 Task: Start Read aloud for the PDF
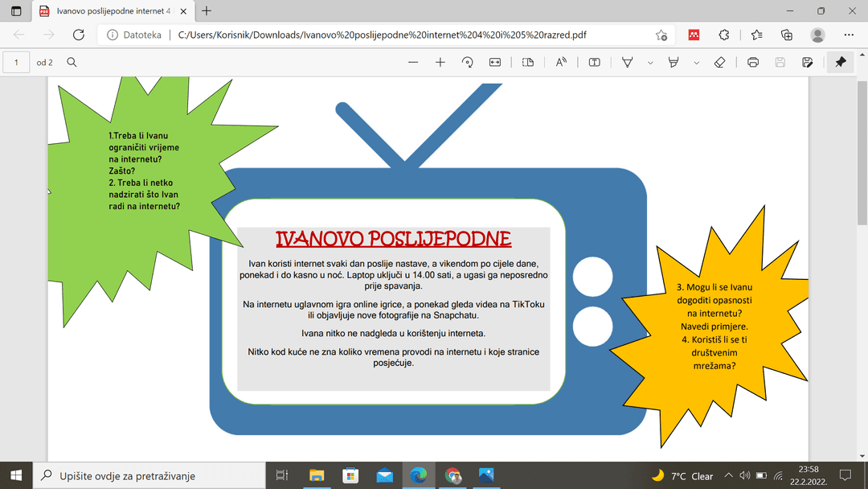[x=561, y=63]
